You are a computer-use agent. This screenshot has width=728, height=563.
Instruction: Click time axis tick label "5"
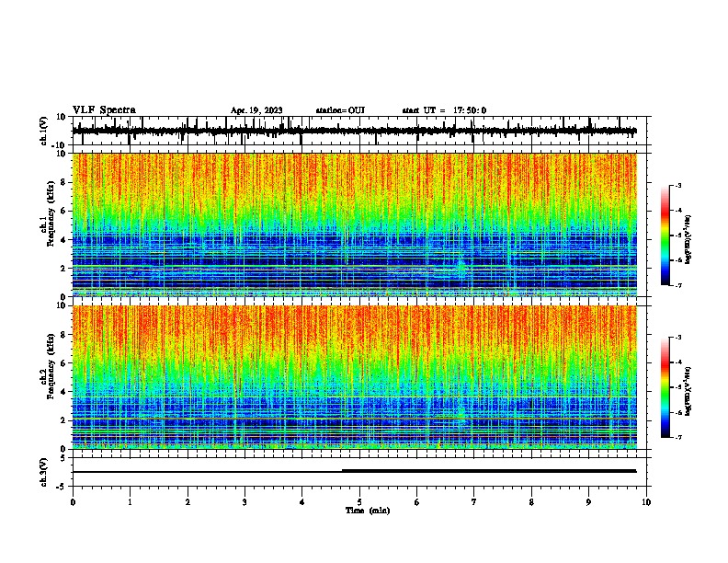tap(359, 502)
